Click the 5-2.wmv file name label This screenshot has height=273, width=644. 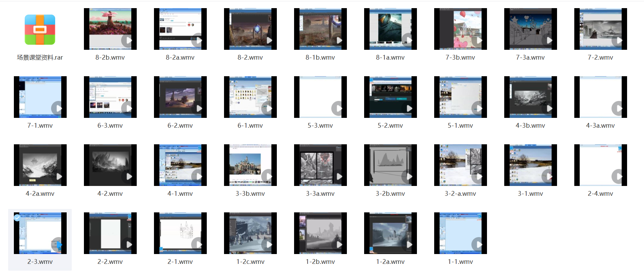click(x=390, y=125)
